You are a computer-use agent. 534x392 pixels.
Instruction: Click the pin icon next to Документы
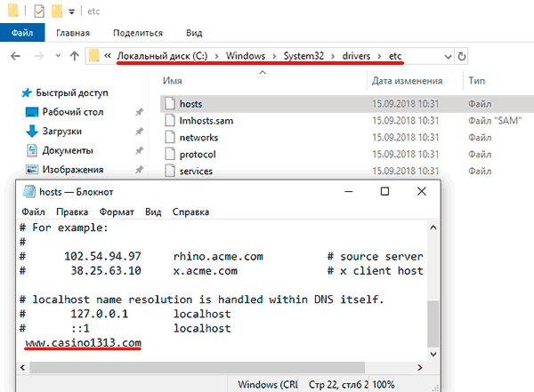point(139,150)
